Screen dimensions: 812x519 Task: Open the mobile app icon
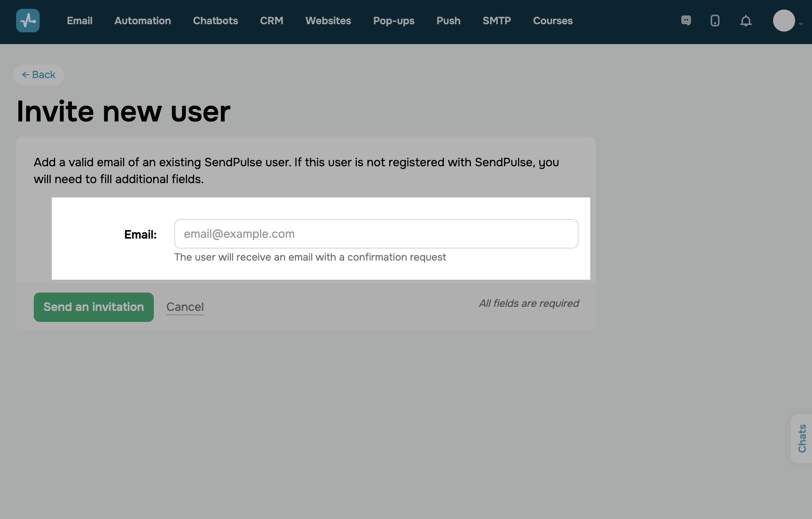pos(715,21)
